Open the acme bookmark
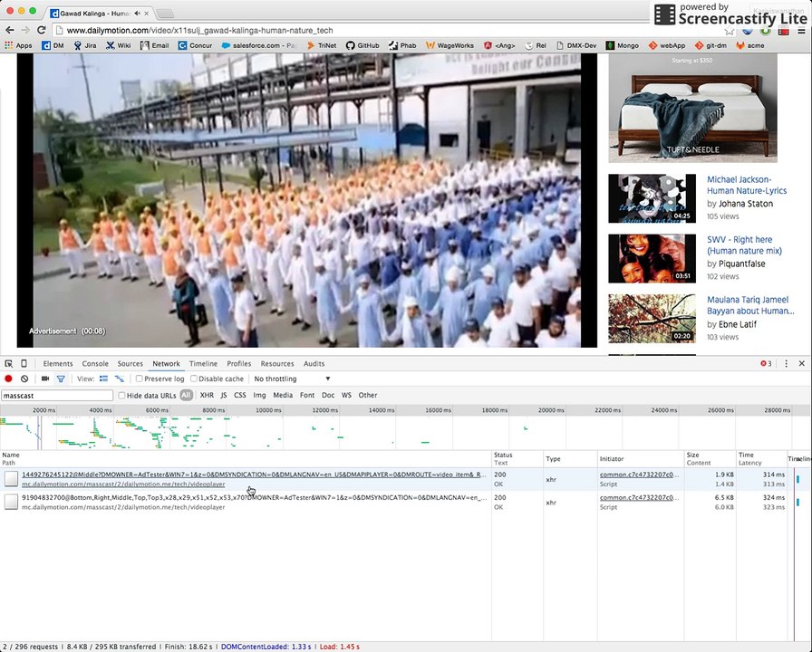Image resolution: width=812 pixels, height=652 pixels. (x=749, y=45)
